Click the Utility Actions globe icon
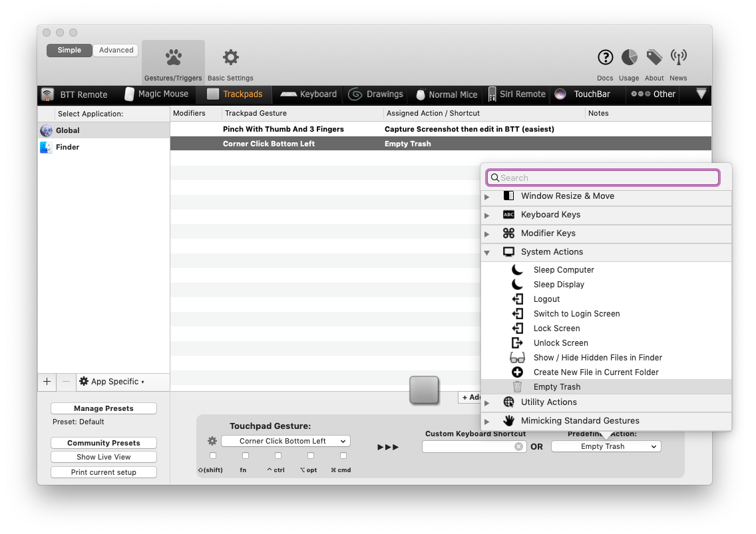The width and height of the screenshot is (756, 534). [x=508, y=402]
